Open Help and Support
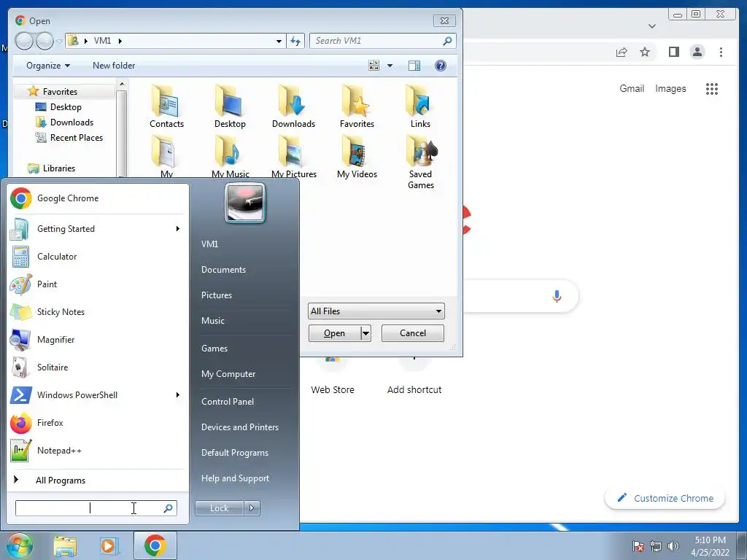Viewport: 747px width, 560px height. click(235, 478)
